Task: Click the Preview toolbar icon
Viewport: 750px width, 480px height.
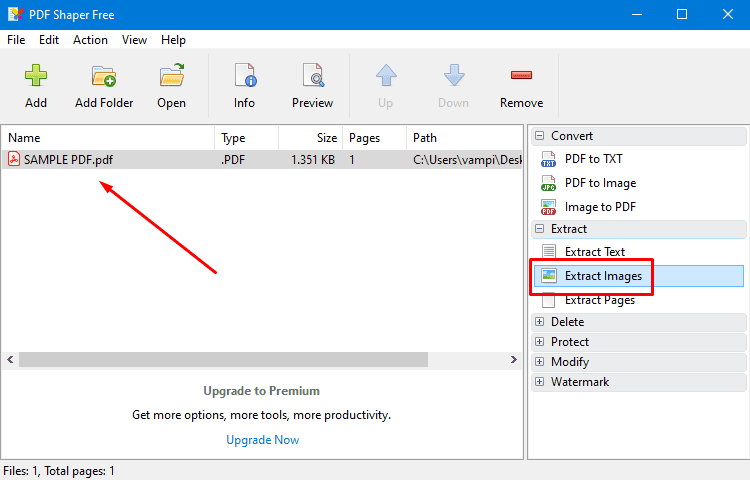Action: pyautogui.click(x=313, y=75)
